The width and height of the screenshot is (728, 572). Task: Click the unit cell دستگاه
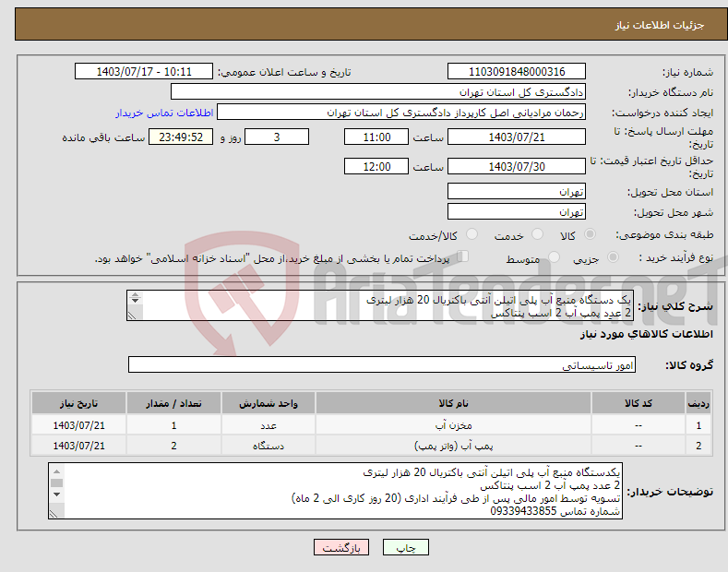tap(269, 446)
